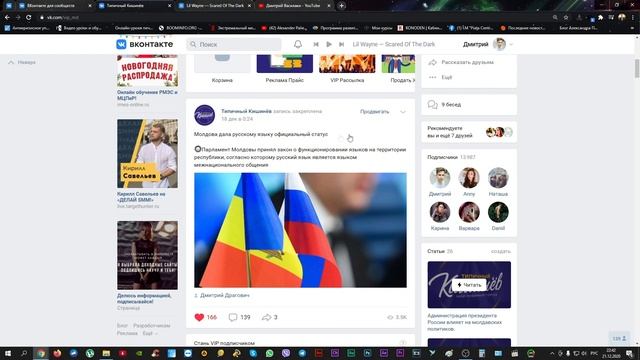Open subscriber Карина's avatar
640x360 pixels.
coord(440,212)
